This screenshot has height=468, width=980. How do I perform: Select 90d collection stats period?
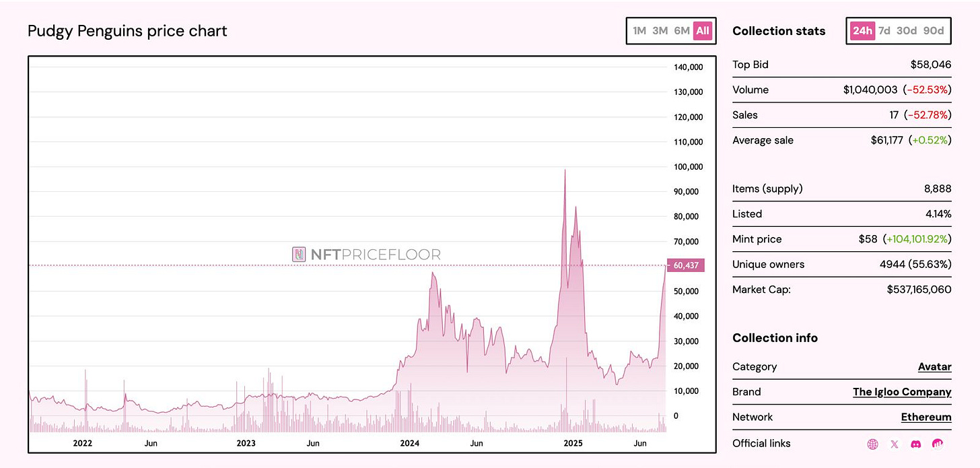[934, 30]
